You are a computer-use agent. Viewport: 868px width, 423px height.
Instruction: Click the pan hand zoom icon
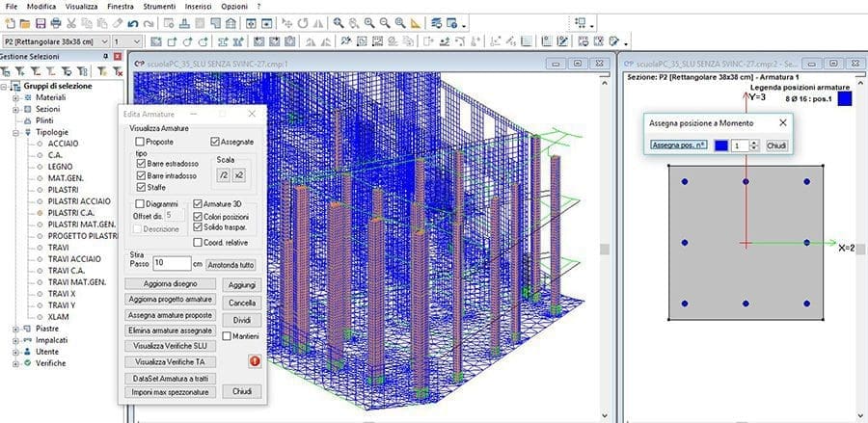coord(354,23)
